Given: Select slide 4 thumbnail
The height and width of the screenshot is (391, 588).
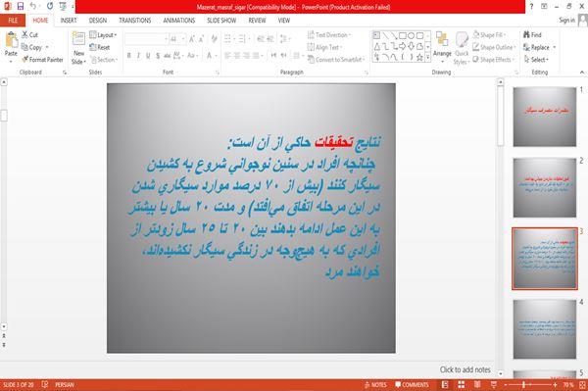Looking at the screenshot, I should 545,329.
